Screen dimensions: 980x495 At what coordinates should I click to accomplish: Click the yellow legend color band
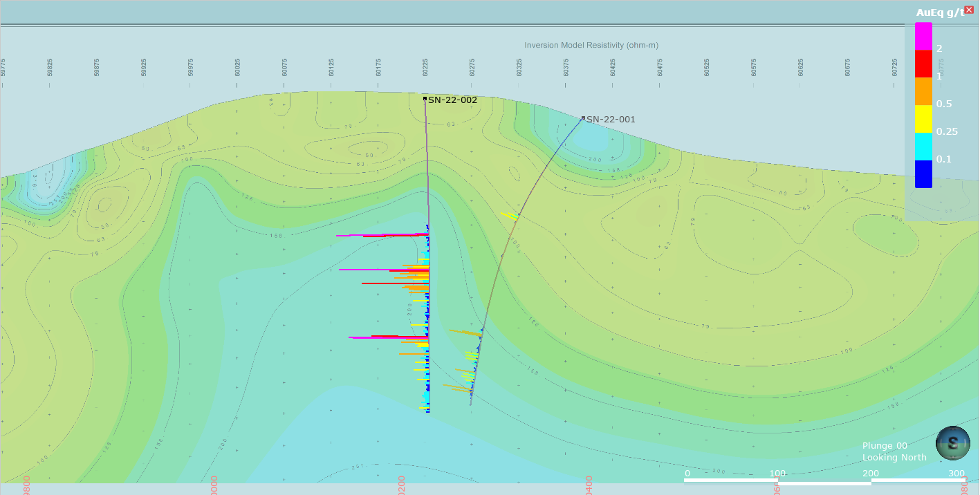point(923,119)
